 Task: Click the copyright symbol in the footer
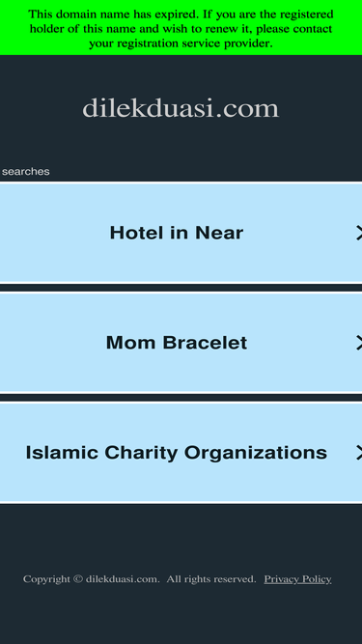pyautogui.click(x=78, y=578)
